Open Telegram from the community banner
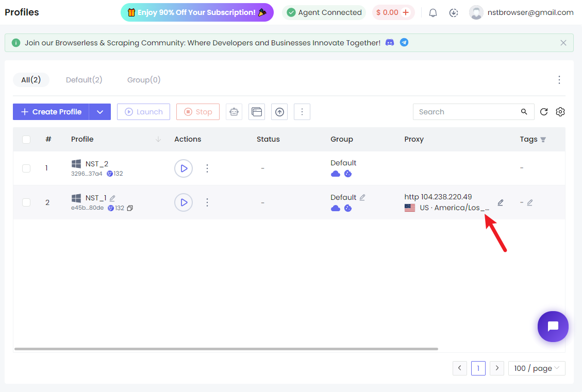582x392 pixels. tap(404, 43)
